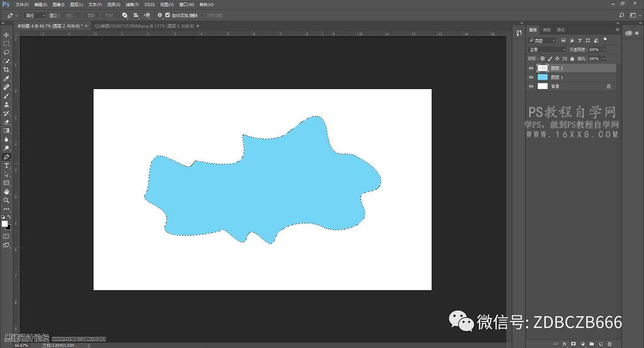The height and width of the screenshot is (348, 644).
Task: Select the Horizontal Type tool
Action: (6, 166)
